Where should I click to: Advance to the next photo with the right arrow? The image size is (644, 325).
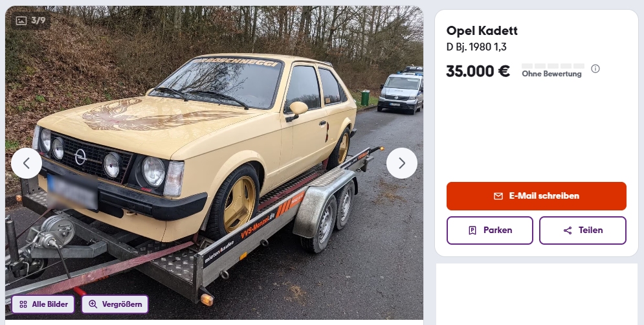(x=402, y=163)
